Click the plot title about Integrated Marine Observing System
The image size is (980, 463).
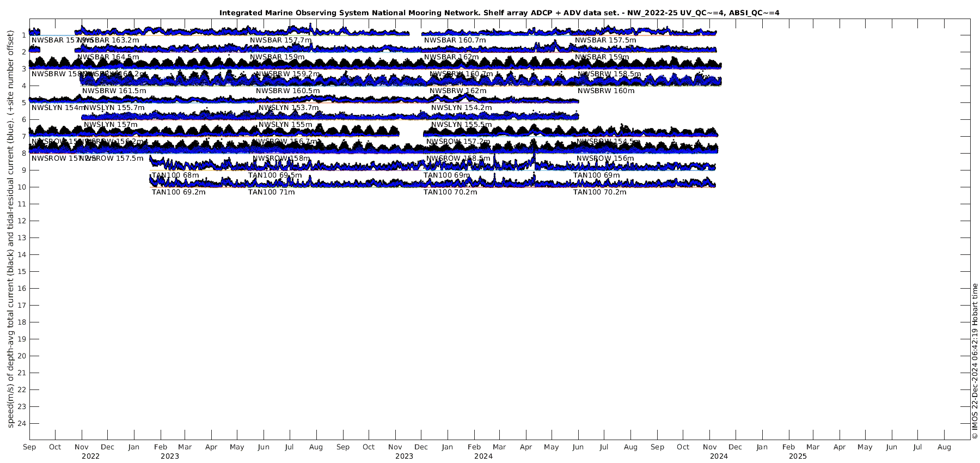click(499, 13)
